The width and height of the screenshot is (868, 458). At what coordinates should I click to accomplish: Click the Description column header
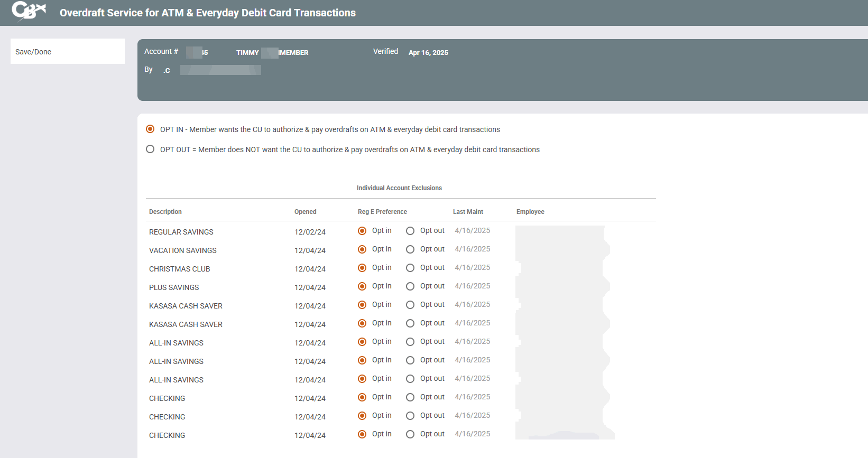165,212
